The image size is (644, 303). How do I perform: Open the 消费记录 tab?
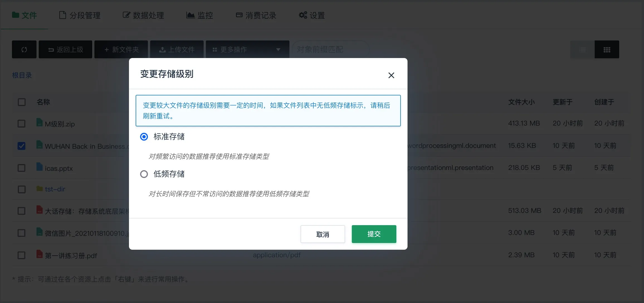coord(256,15)
